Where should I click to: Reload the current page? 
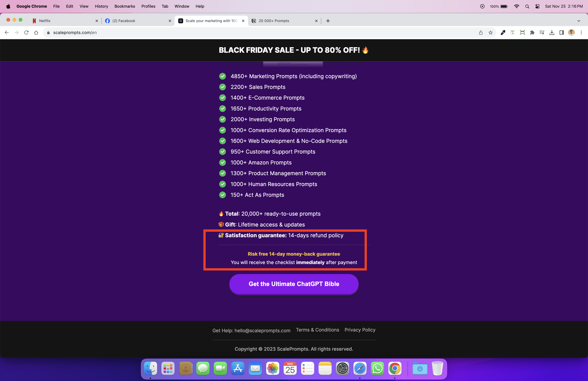26,32
